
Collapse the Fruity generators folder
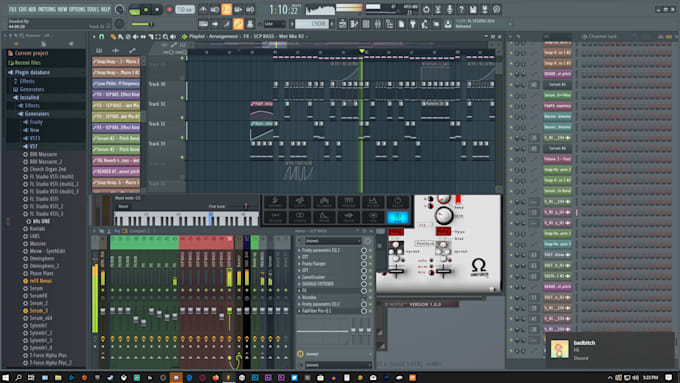click(x=33, y=122)
